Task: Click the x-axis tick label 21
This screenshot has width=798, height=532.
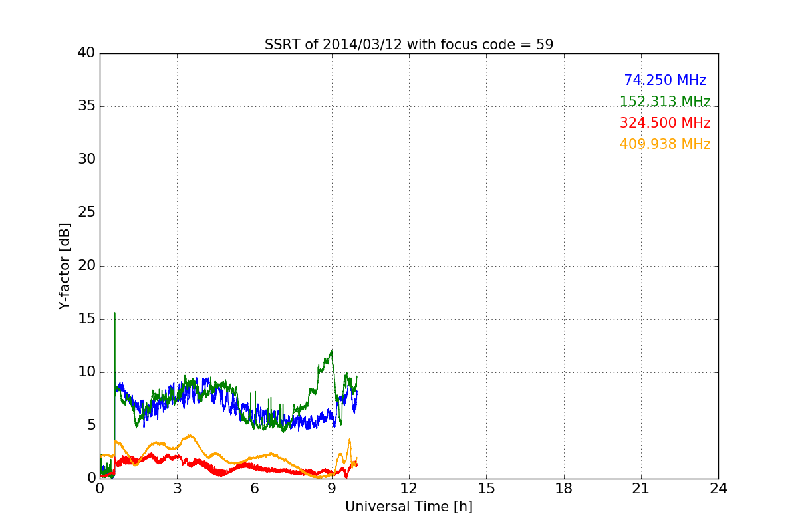Action: (641, 489)
